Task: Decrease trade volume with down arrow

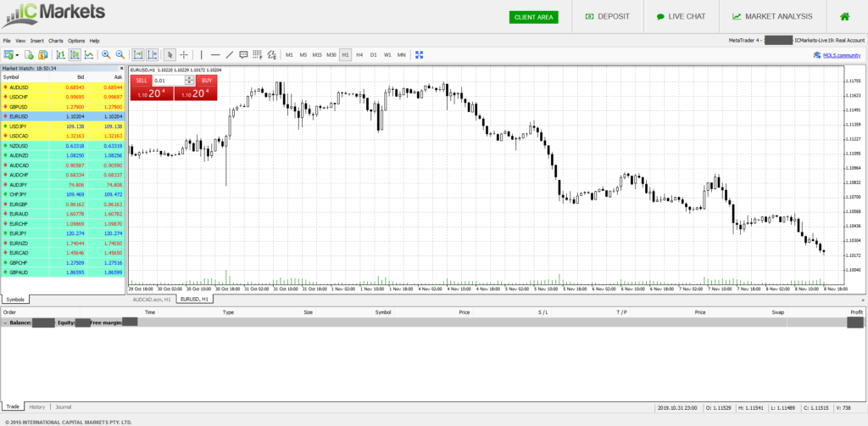Action: click(x=190, y=82)
